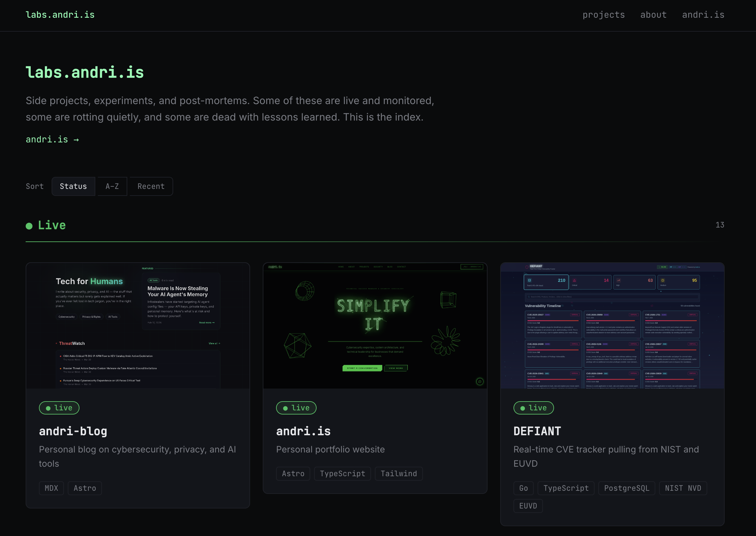Screen dimensions: 756x536
Task: Click the DEFIANT project title
Action: [537, 431]
